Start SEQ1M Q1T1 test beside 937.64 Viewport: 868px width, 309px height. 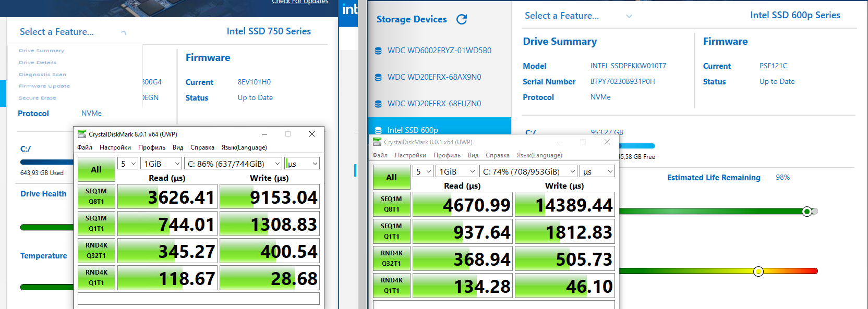click(392, 231)
